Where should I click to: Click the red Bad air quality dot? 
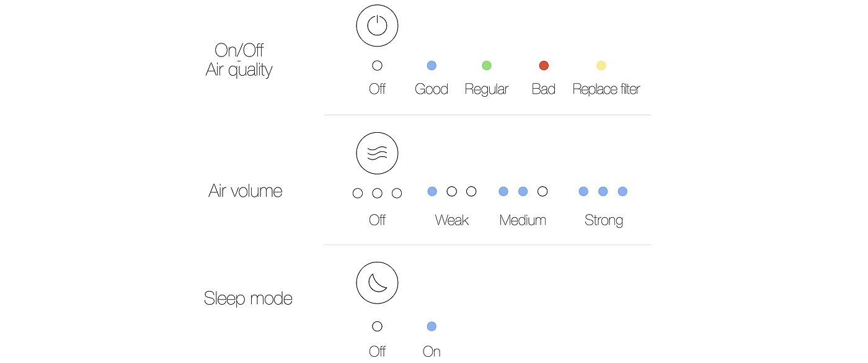(544, 65)
